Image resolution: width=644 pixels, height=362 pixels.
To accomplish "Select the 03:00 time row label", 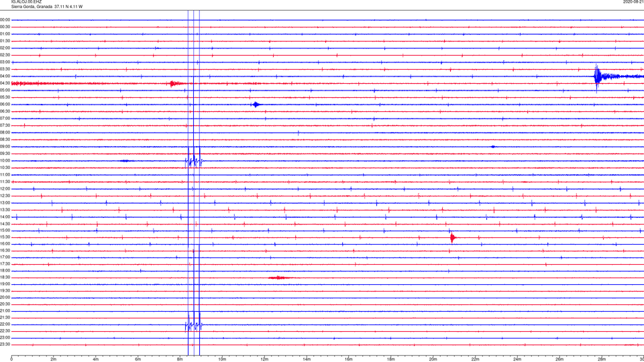I will click(5, 62).
